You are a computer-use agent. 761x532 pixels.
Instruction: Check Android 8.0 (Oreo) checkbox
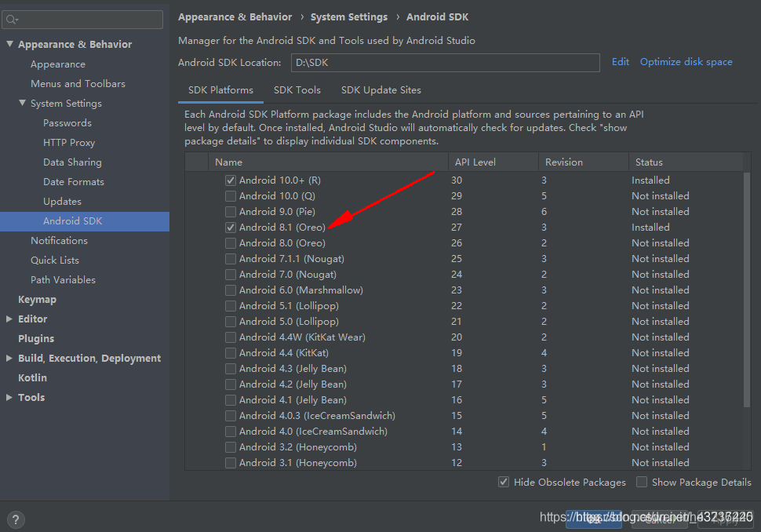pos(231,243)
